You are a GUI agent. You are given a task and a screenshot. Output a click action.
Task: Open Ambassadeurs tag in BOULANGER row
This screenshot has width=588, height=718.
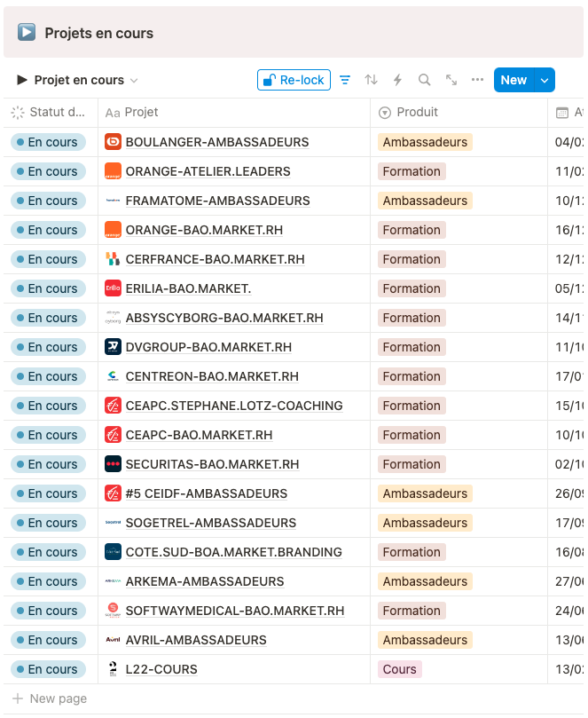pos(425,142)
